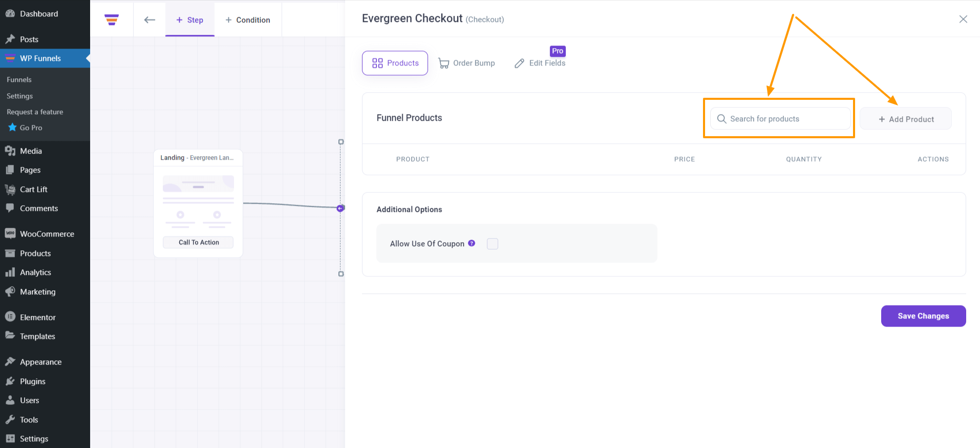The width and height of the screenshot is (980, 448).
Task: Click the Templates folder icon
Action: 10,336
